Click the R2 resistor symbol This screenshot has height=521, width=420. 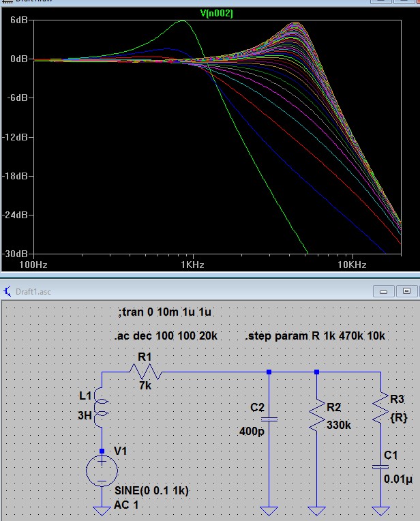click(x=316, y=417)
